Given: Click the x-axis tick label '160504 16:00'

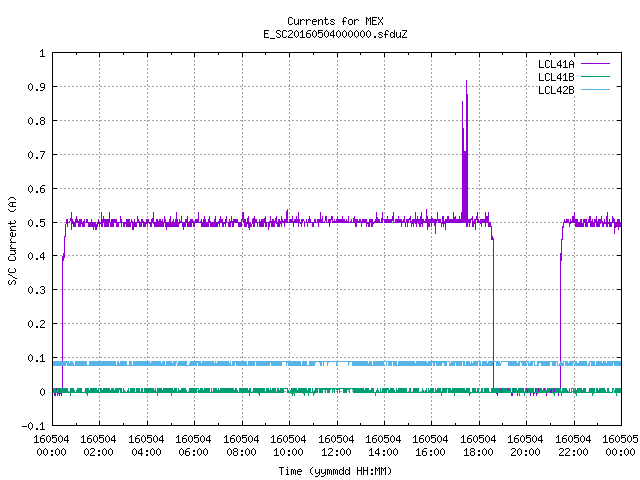Looking at the screenshot, I should pos(431,446).
